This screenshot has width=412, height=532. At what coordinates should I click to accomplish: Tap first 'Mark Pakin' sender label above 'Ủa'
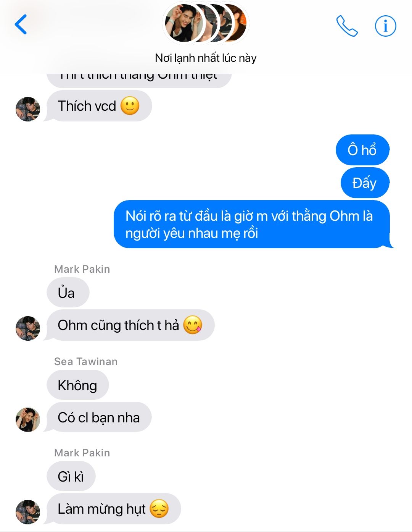pos(82,269)
